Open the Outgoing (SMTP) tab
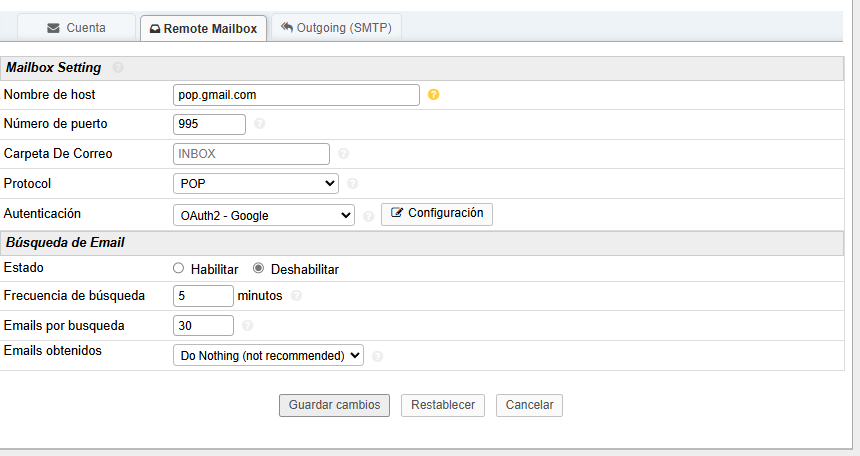This screenshot has height=456, width=860. coord(339,28)
